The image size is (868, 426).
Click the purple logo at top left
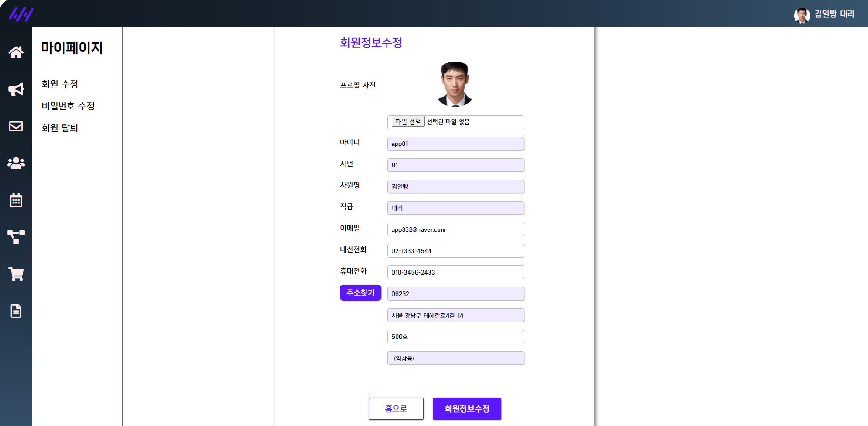(x=21, y=14)
